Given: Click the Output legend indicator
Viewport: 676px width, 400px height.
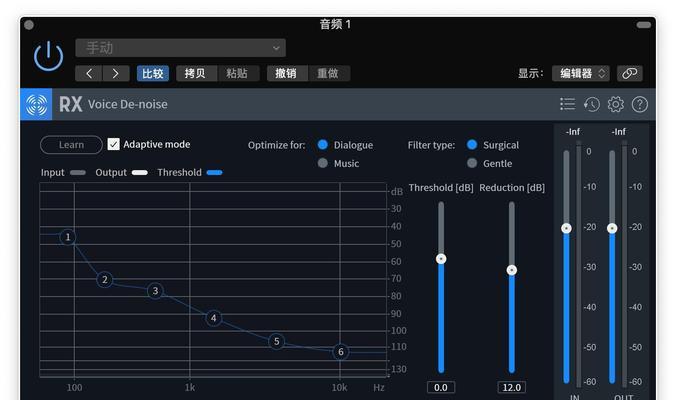Looking at the screenshot, I should pos(140,173).
